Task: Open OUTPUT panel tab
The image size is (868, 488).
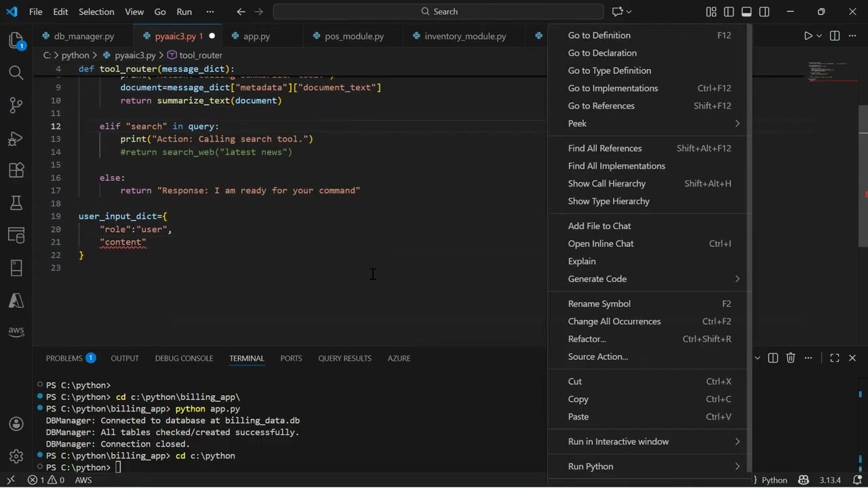Action: pyautogui.click(x=125, y=358)
